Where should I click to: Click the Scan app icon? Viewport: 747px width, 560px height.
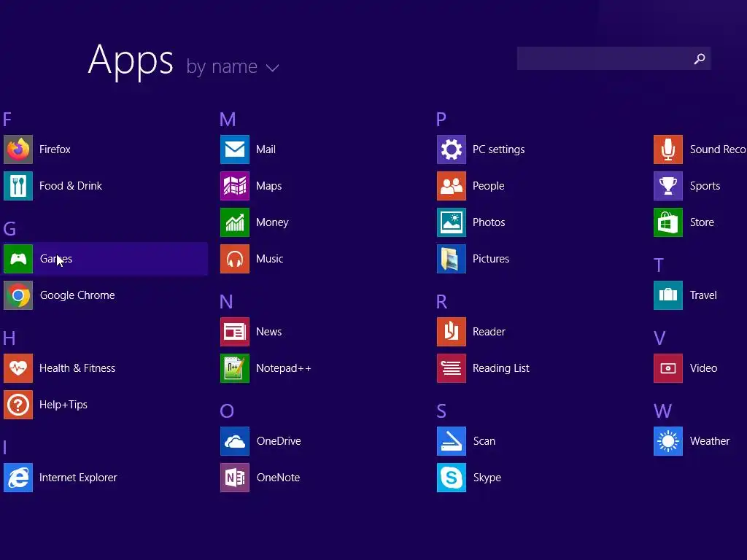(452, 441)
